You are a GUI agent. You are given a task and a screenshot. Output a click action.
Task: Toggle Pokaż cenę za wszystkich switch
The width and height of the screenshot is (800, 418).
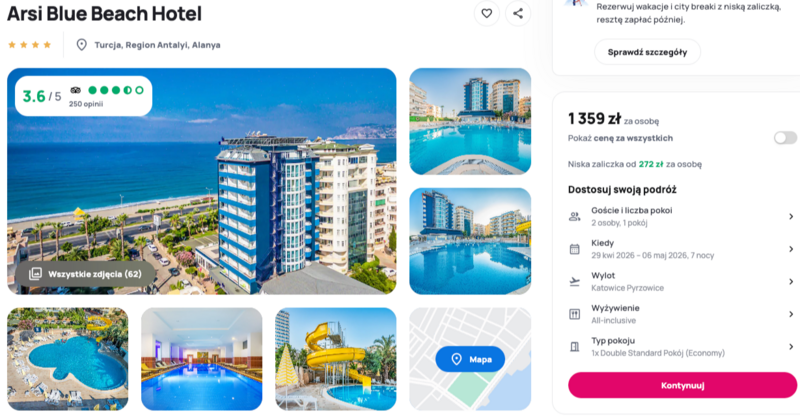785,138
